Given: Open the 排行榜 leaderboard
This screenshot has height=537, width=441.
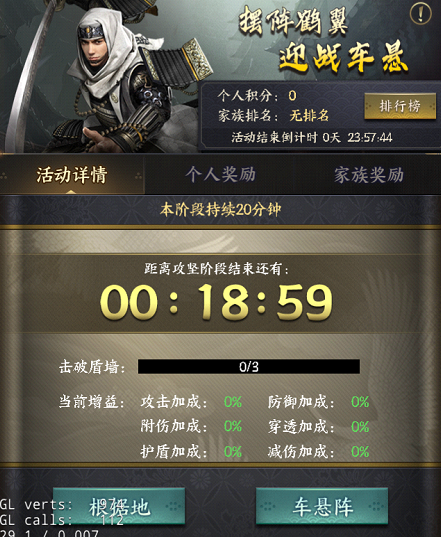Looking at the screenshot, I should 400,106.
